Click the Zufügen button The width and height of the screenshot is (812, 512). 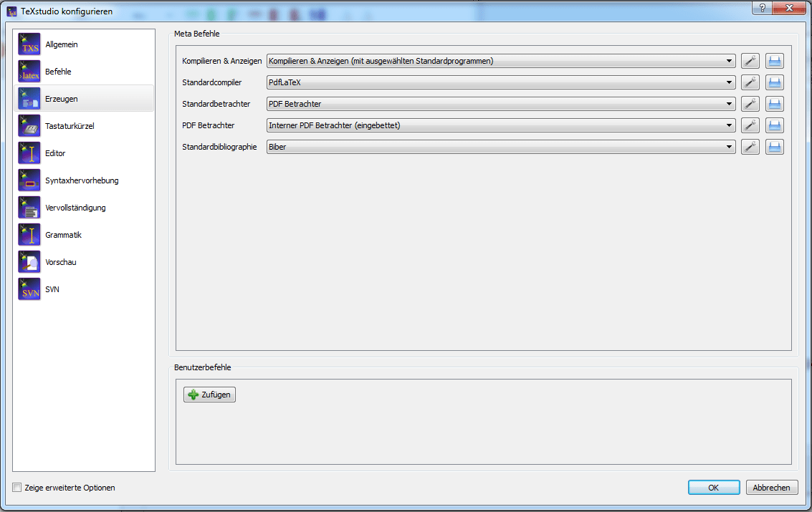pyautogui.click(x=210, y=395)
